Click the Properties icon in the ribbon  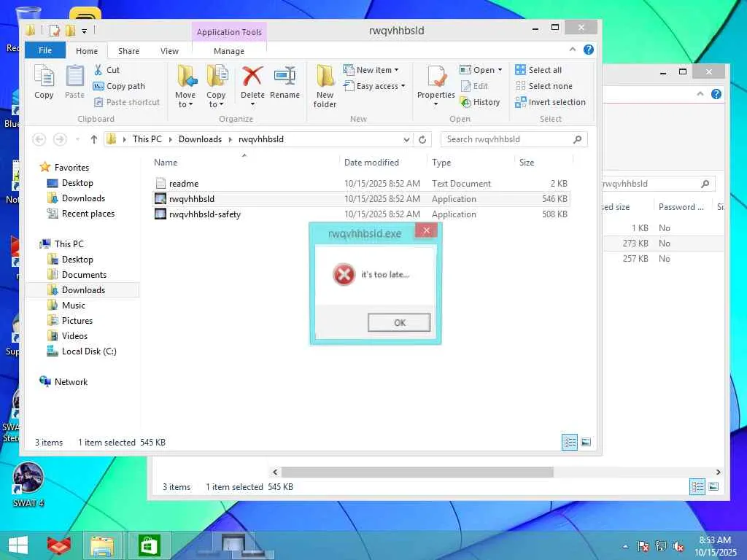click(x=436, y=76)
